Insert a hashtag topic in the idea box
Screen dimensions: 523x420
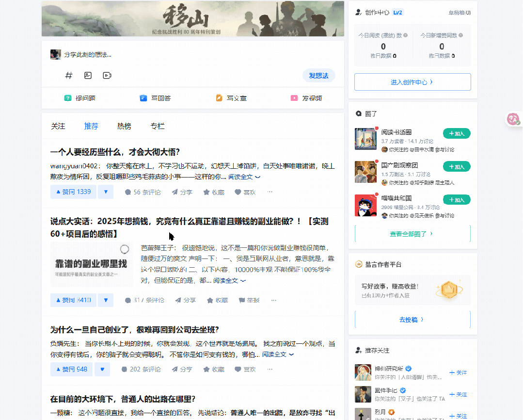tap(69, 76)
